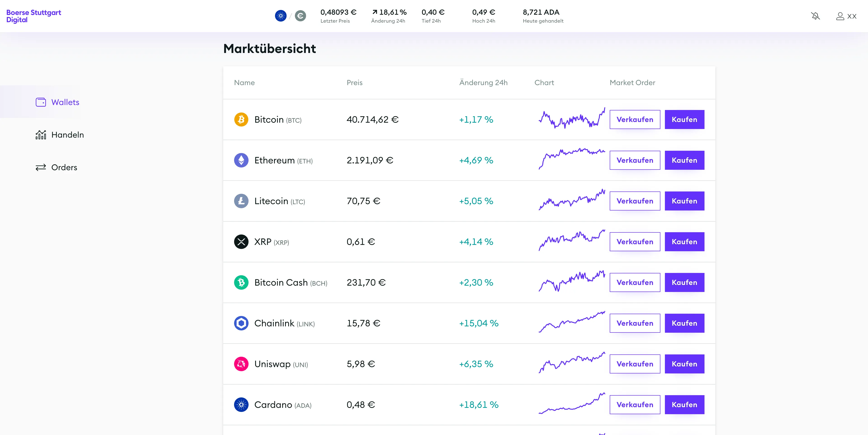Click the Bitcoin Cash green icon
Screen dimensions: 868x435
click(x=241, y=283)
